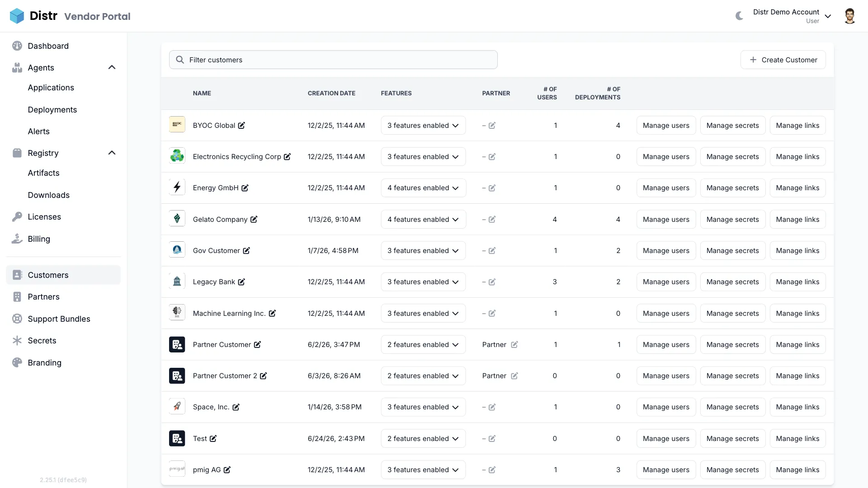This screenshot has width=868, height=488.
Task: Manage users for Gelato Company
Action: [666, 220]
